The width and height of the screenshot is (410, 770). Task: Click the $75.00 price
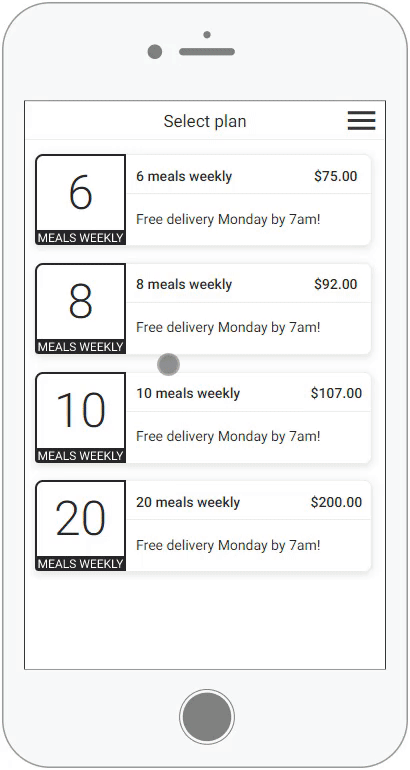tap(336, 176)
